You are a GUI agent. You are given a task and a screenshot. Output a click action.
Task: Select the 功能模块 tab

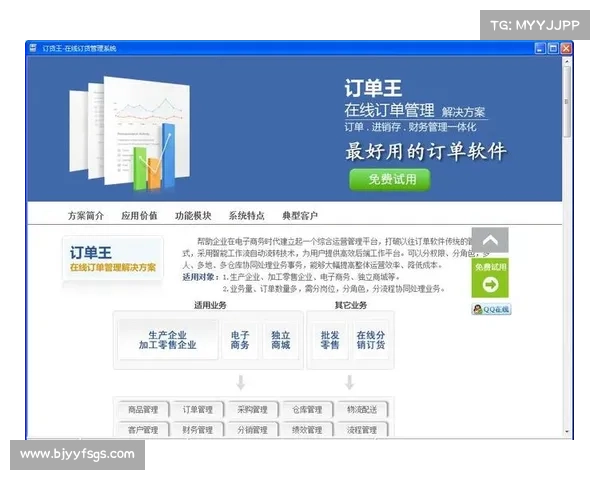point(193,216)
